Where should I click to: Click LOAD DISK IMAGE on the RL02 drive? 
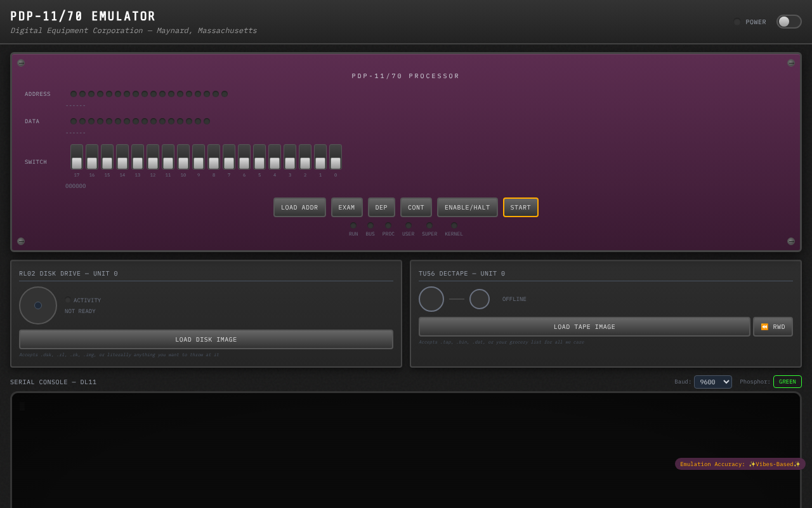point(206,339)
